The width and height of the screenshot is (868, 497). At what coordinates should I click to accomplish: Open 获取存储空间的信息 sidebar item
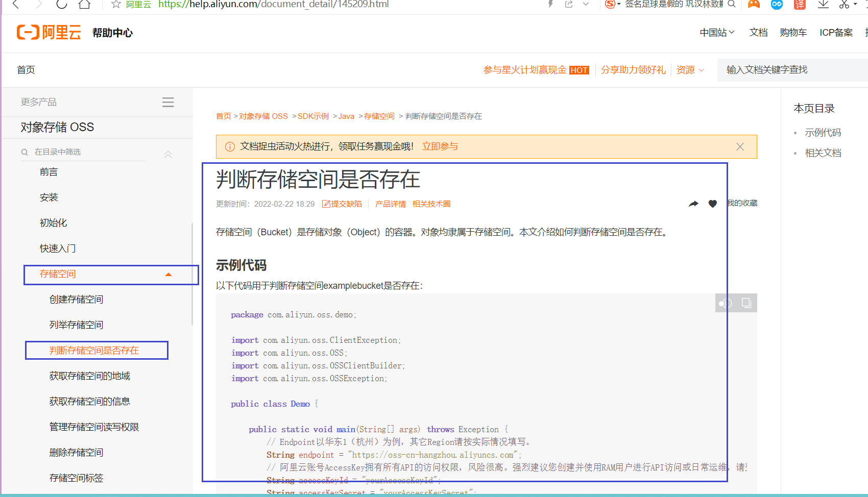pos(90,402)
